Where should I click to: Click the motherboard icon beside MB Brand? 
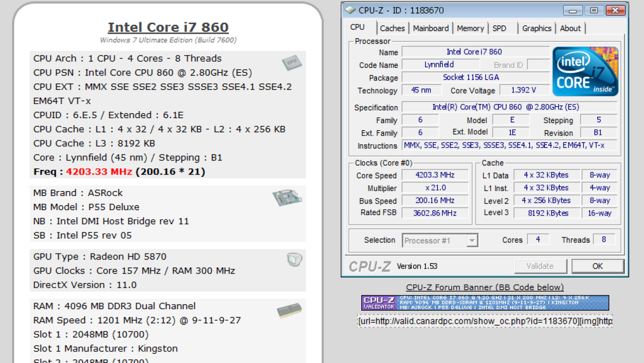[287, 198]
